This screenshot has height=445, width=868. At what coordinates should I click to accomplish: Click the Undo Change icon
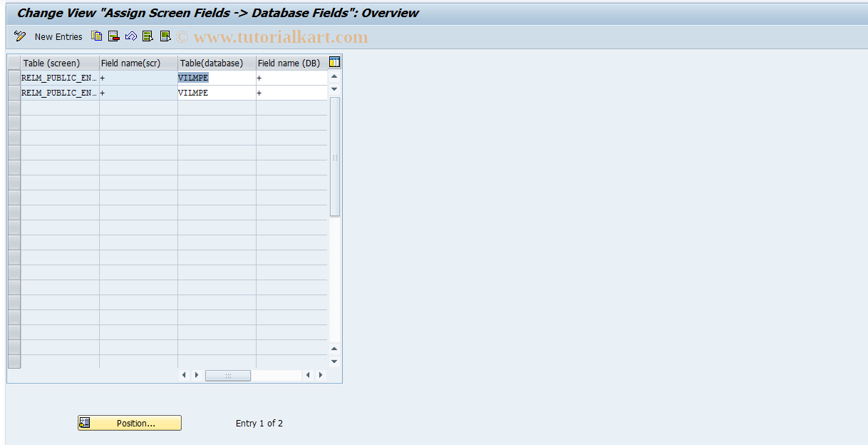pyautogui.click(x=130, y=36)
